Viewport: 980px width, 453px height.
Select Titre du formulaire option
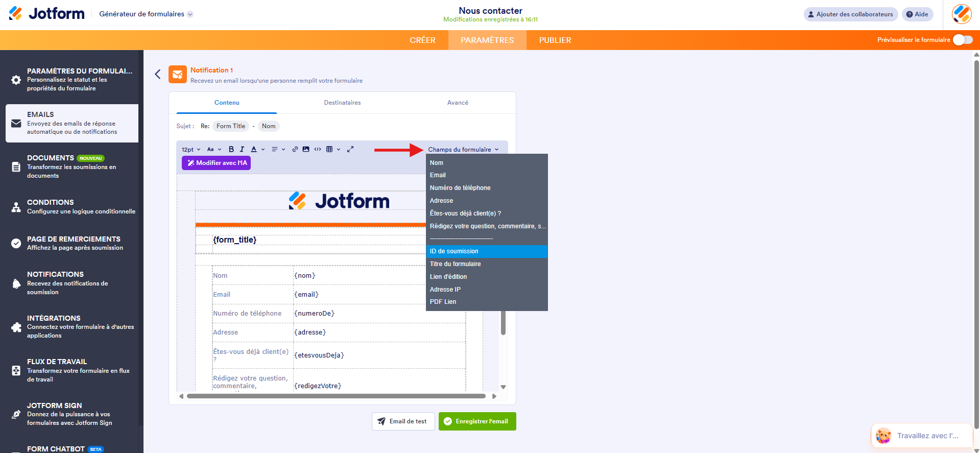click(487, 264)
